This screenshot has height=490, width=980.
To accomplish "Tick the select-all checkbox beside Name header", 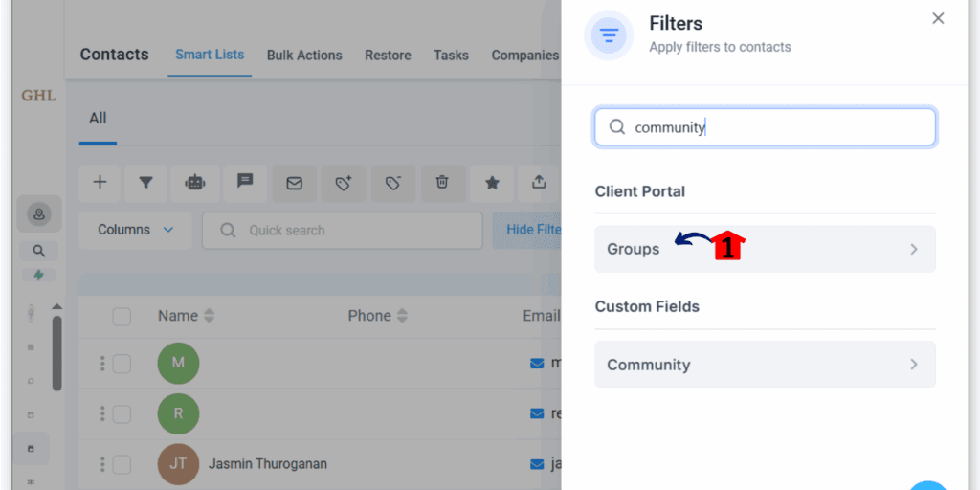I will coord(122,317).
